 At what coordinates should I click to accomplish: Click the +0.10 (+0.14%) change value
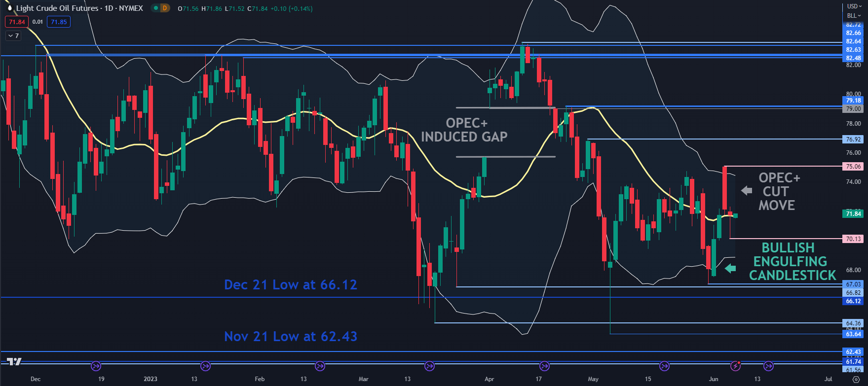tap(291, 8)
